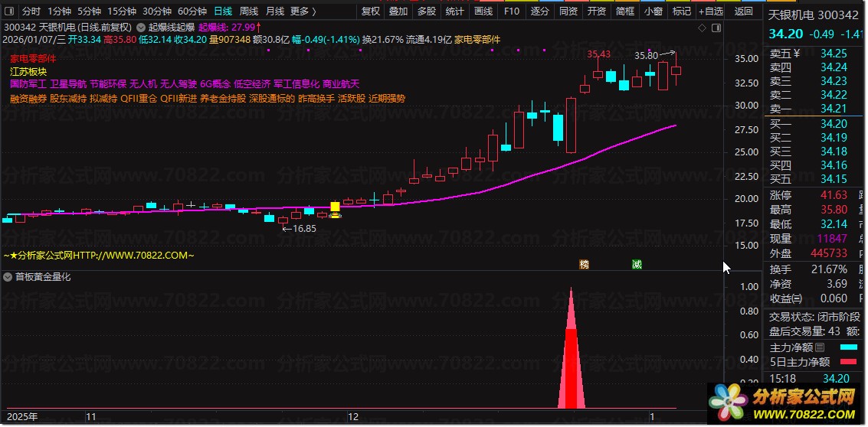This screenshot has width=868, height=427.
Task: Click the 家电零部件 red sector label
Action: [33, 58]
